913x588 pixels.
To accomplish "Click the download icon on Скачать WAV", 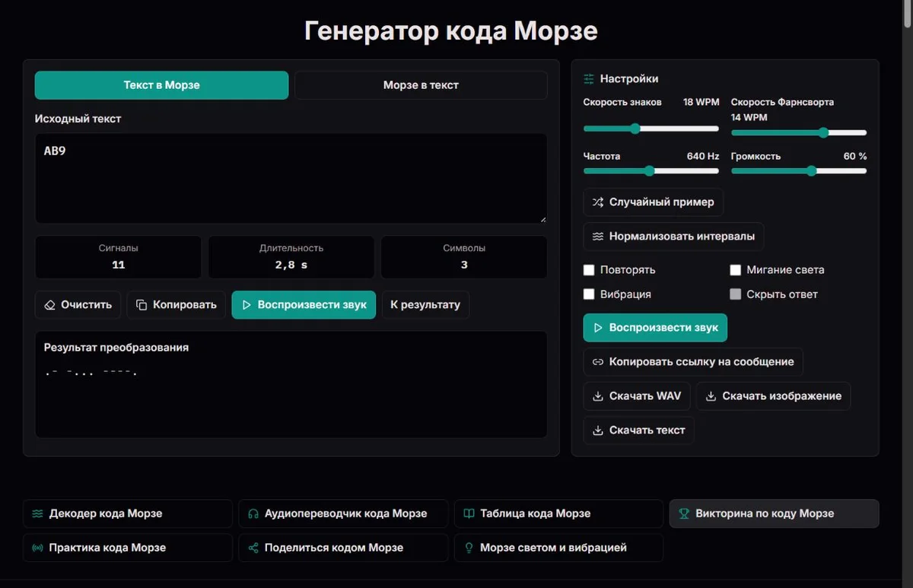I will click(x=598, y=396).
